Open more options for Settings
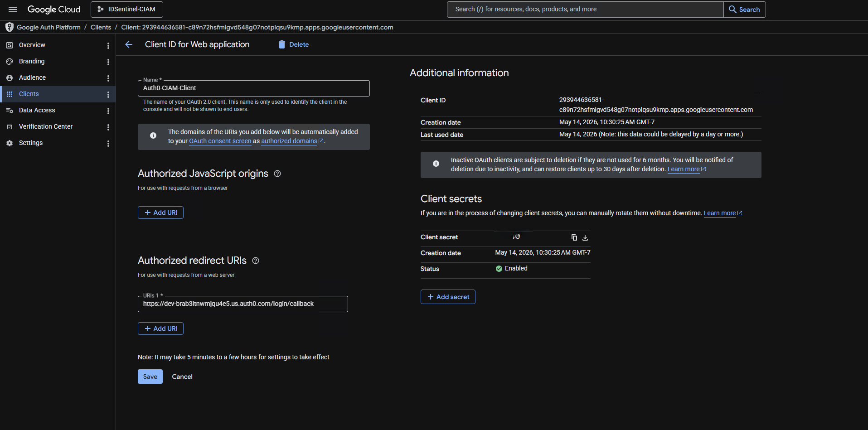Viewport: 868px width, 430px height. pos(108,144)
